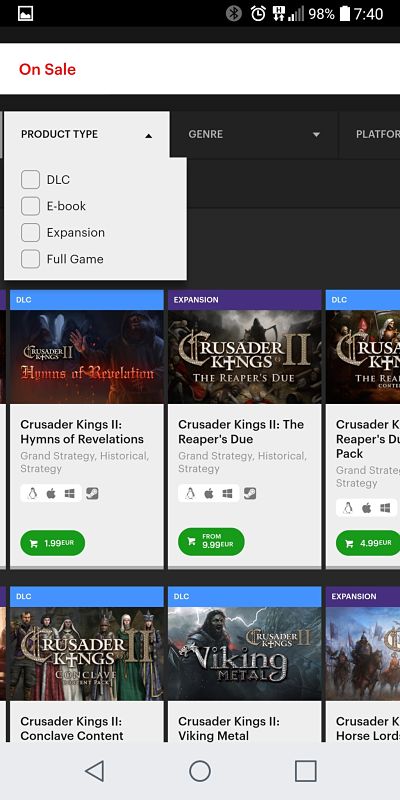The height and width of the screenshot is (800, 400).
Task: Expand the Genre filter dropdown
Action: [254, 134]
